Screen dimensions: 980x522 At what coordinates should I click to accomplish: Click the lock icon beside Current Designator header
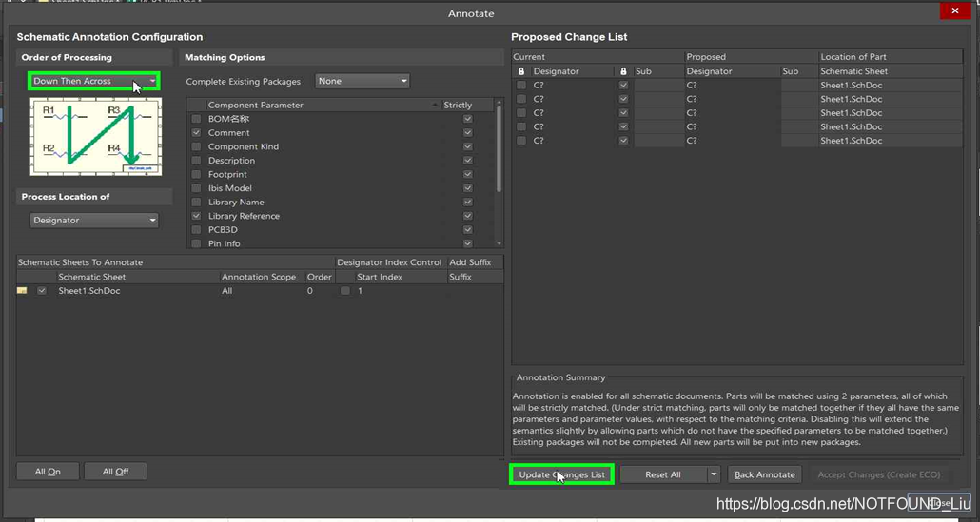click(521, 71)
